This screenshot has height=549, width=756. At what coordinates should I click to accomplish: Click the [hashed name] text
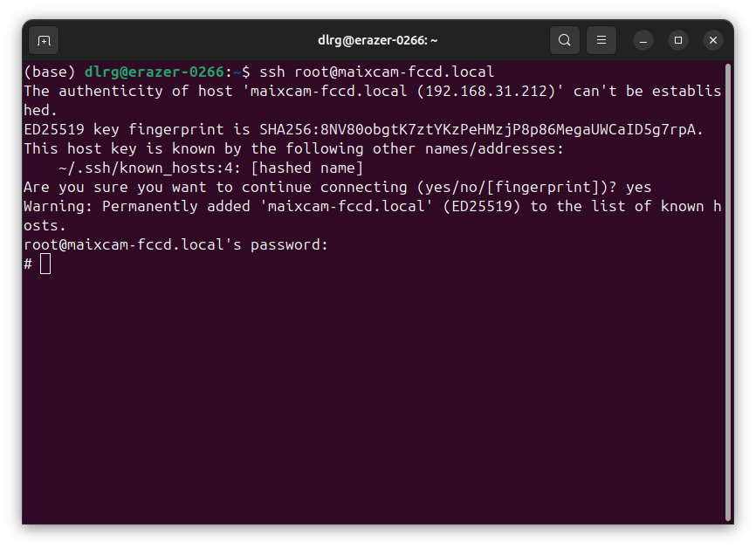(x=306, y=168)
